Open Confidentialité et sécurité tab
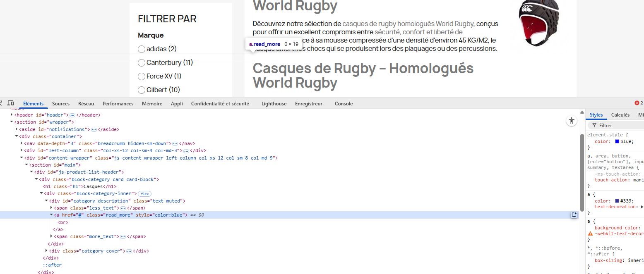This screenshot has width=644, height=274. point(220,104)
